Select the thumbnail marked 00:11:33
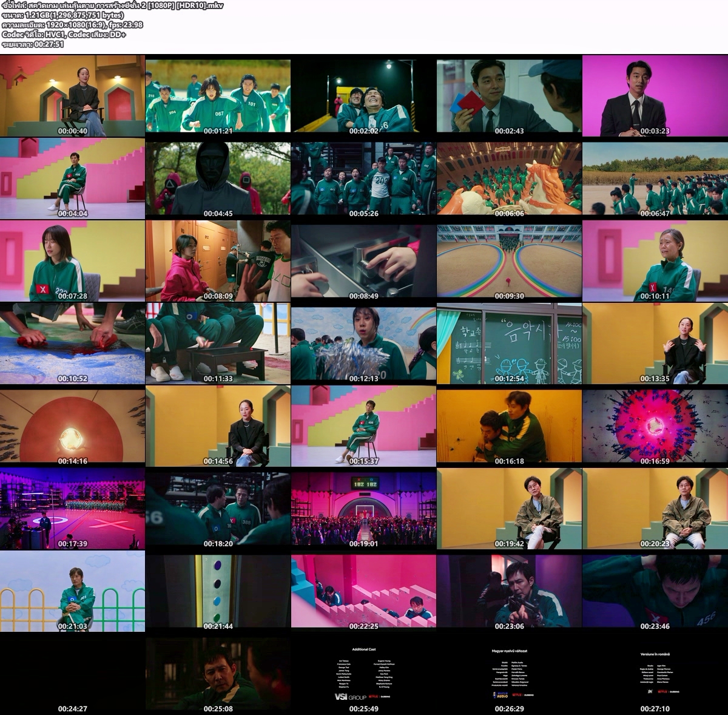The width and height of the screenshot is (728, 715). tap(218, 344)
